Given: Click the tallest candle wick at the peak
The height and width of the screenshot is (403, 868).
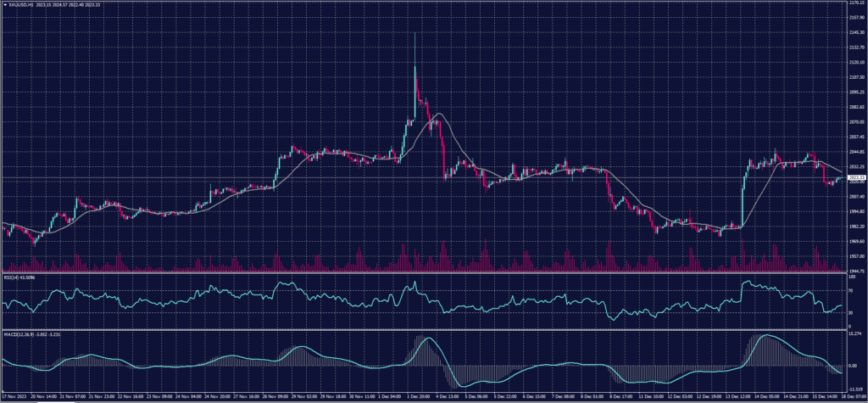Looking at the screenshot, I should 415,38.
